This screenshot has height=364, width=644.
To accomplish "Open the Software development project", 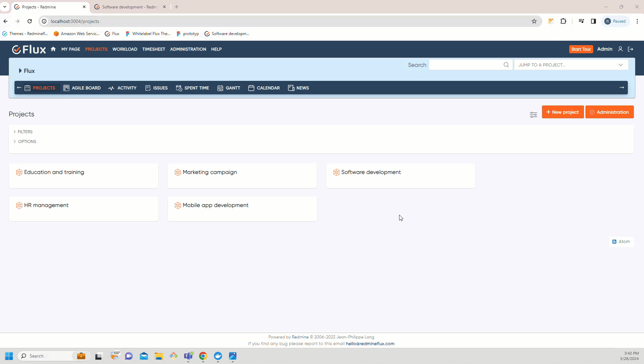I will point(371,172).
